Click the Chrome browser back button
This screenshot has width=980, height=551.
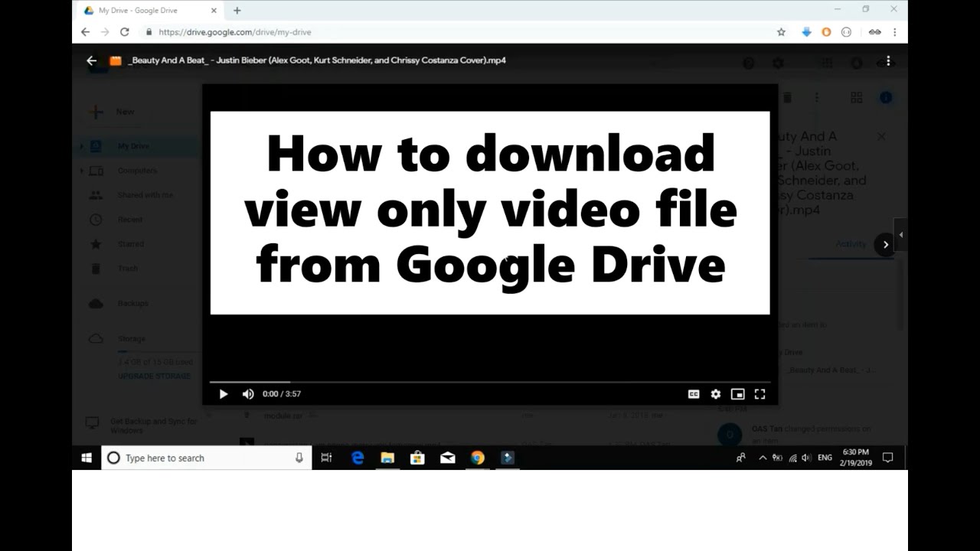(85, 32)
